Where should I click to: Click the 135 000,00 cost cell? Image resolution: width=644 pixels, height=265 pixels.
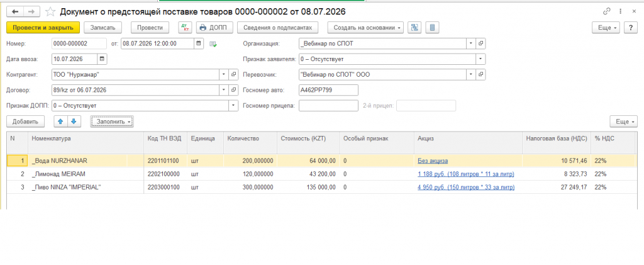(x=308, y=188)
